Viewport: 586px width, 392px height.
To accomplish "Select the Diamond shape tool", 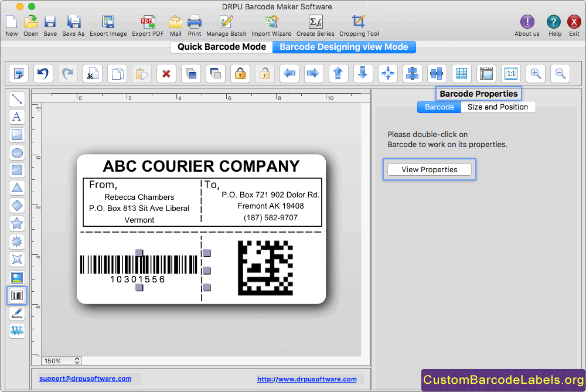I will click(17, 206).
